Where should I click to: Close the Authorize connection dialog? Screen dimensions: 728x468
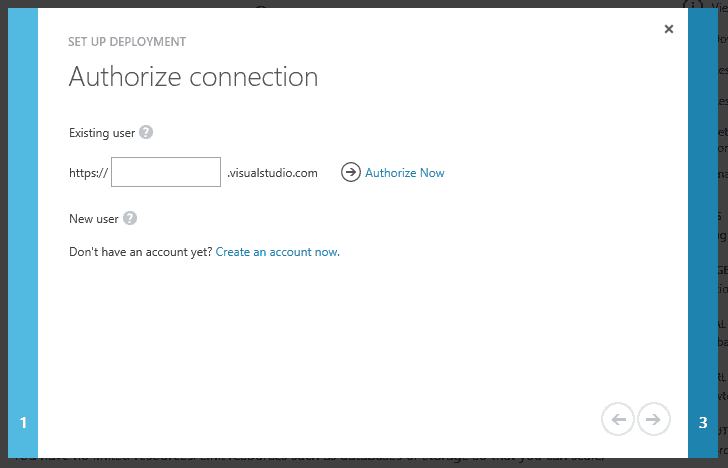pos(669,29)
